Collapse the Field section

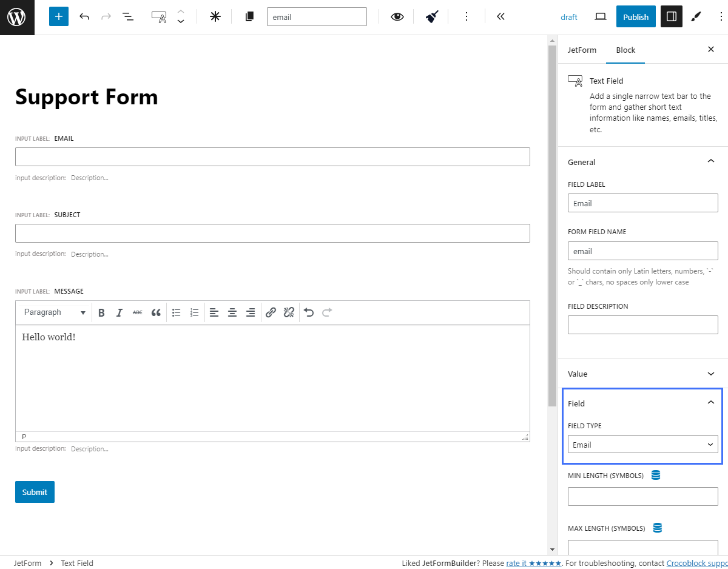click(642, 403)
